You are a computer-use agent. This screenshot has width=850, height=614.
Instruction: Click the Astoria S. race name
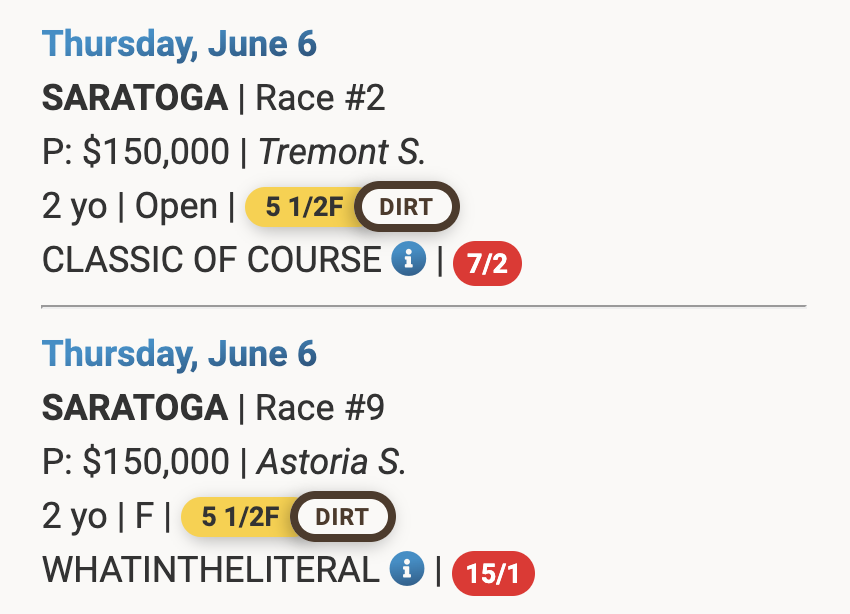[331, 461]
